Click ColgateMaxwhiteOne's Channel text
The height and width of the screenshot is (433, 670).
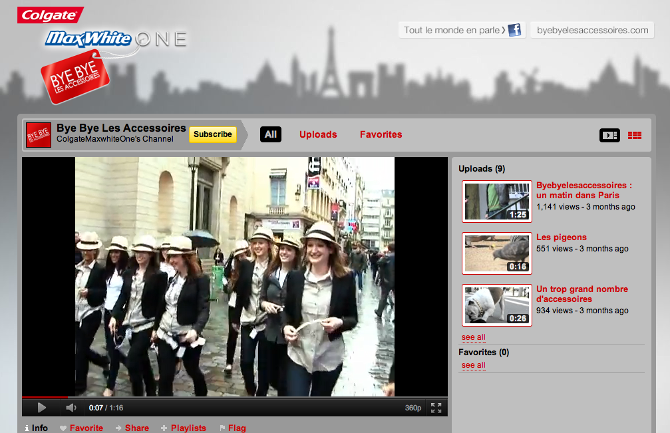115,139
